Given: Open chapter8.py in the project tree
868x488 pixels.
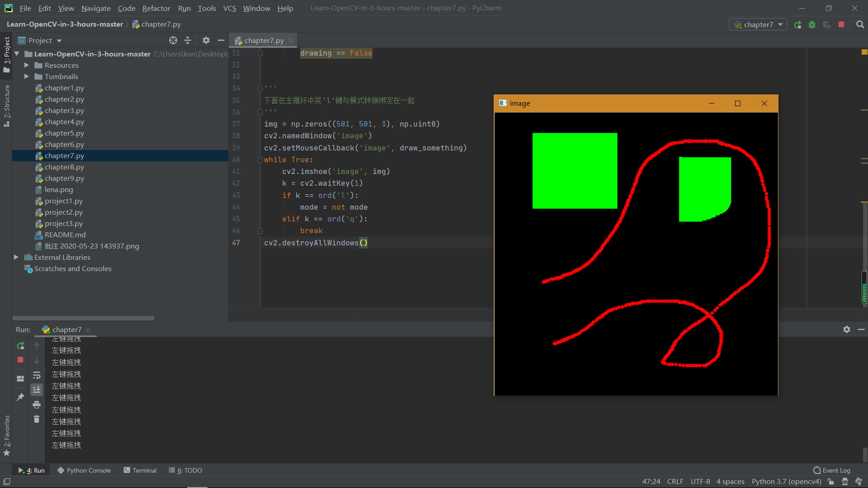Looking at the screenshot, I should click(x=64, y=167).
